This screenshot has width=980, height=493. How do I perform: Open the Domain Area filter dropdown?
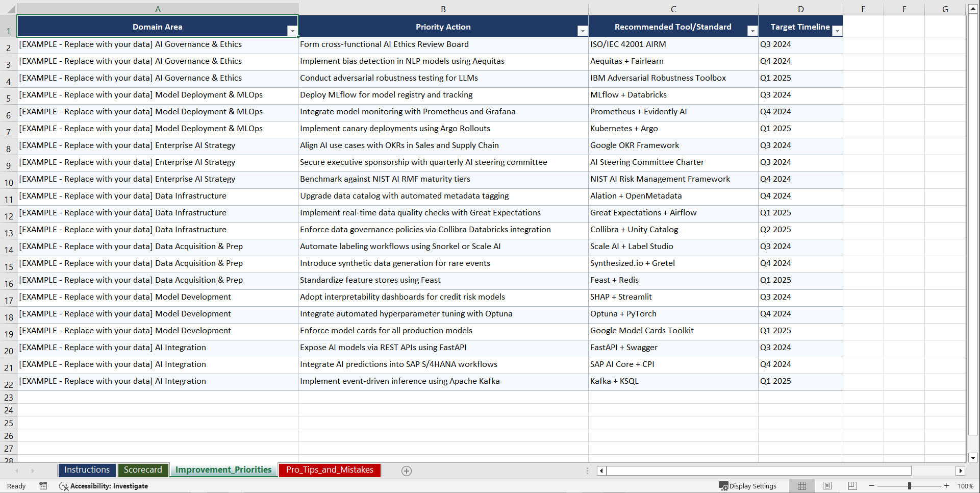point(292,31)
